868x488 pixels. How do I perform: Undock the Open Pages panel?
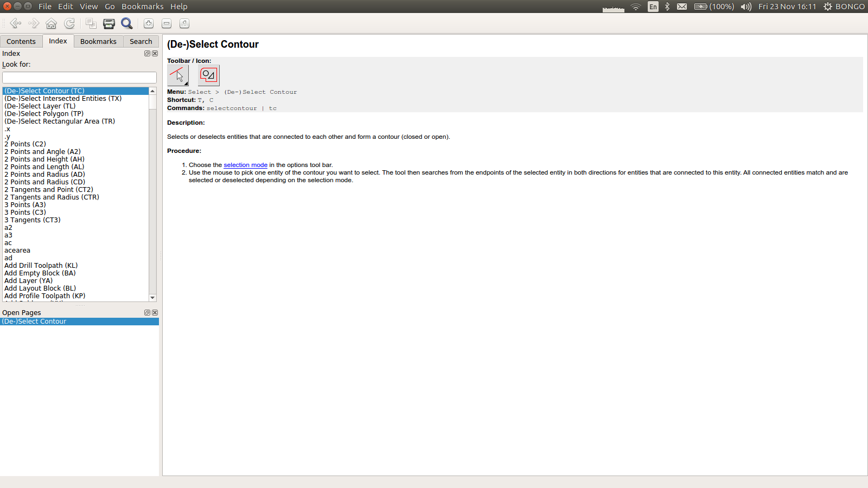147,313
